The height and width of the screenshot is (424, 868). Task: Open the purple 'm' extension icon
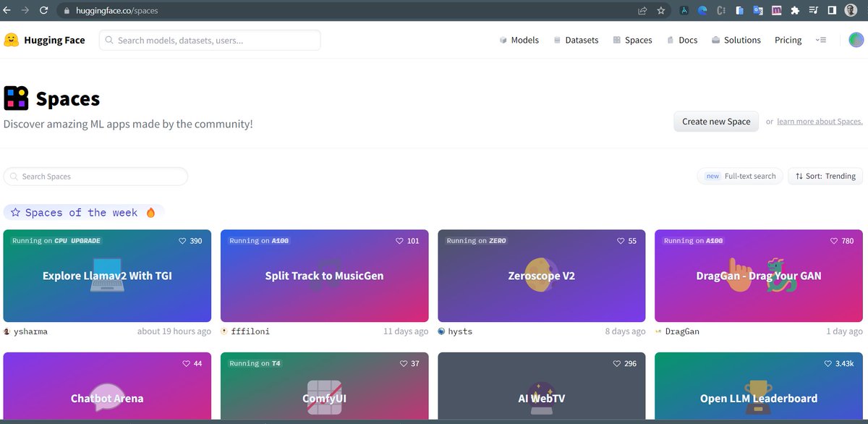pos(776,11)
